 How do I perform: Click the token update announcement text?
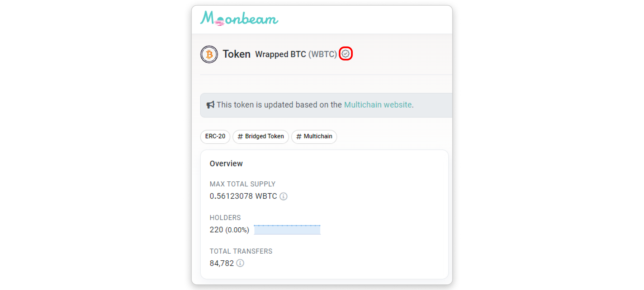click(x=280, y=105)
